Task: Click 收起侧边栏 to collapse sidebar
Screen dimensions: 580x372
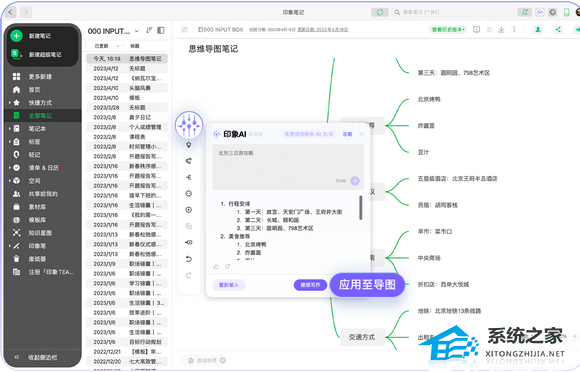Action: pos(37,357)
